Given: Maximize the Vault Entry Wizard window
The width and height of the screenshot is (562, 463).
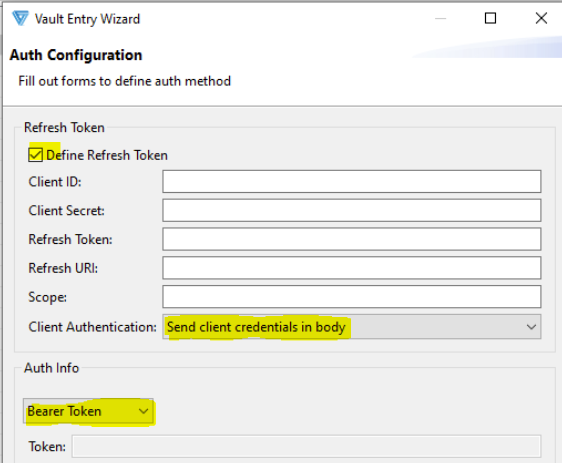Looking at the screenshot, I should [x=490, y=18].
